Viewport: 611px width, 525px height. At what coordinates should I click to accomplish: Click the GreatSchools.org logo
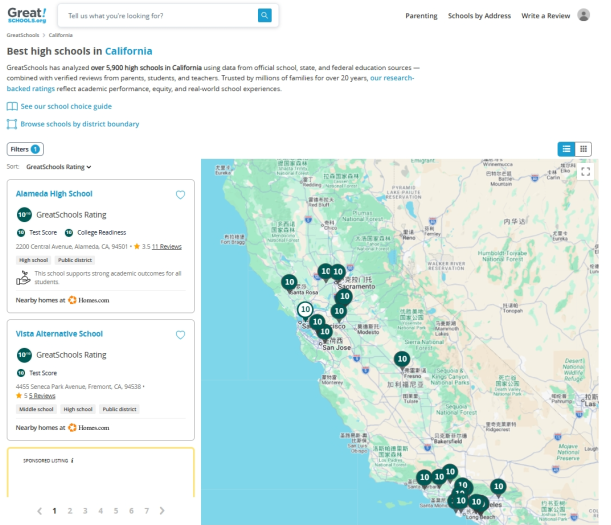(27, 15)
